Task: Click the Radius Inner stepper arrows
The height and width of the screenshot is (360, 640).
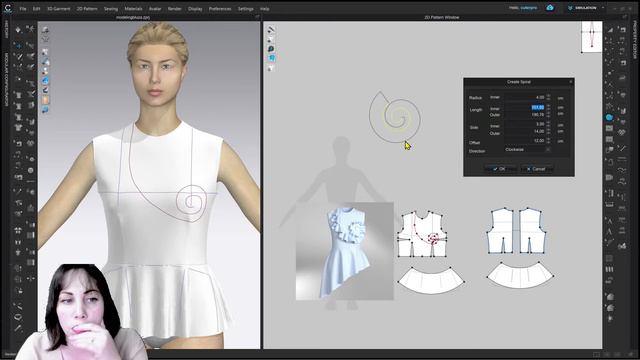Action: coord(548,97)
